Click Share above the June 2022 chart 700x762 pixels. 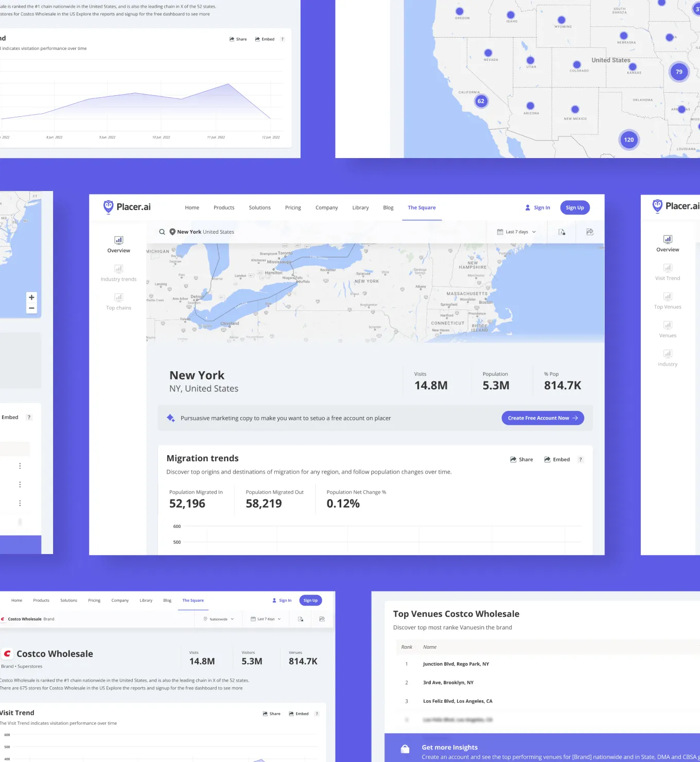coord(238,39)
